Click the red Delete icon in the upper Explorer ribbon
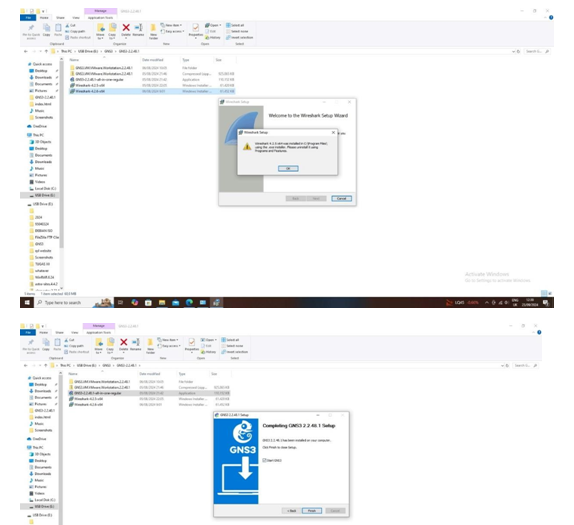 [x=126, y=30]
